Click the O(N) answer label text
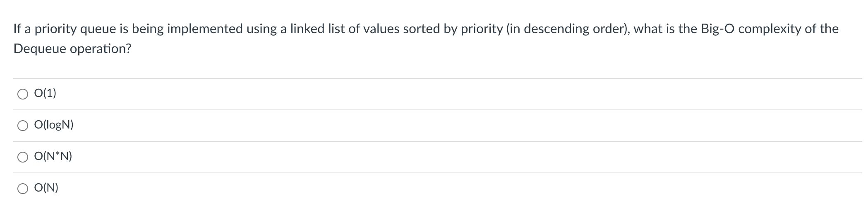The height and width of the screenshot is (204, 868). (x=46, y=188)
